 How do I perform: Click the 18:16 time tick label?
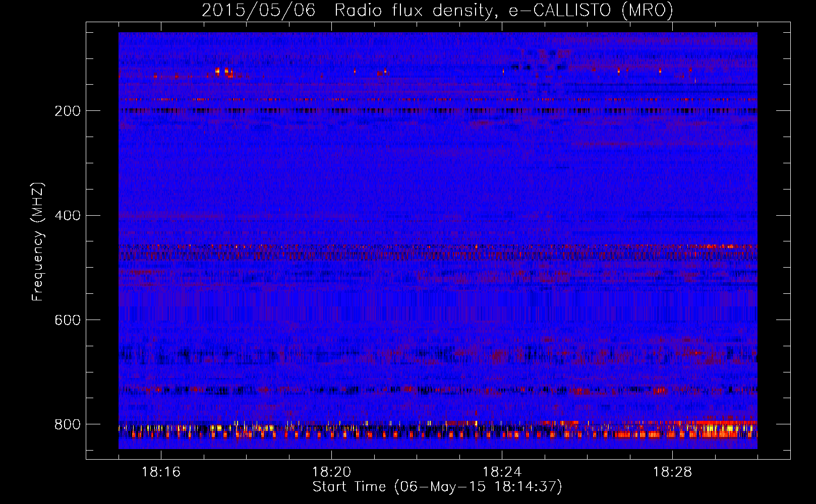161,472
